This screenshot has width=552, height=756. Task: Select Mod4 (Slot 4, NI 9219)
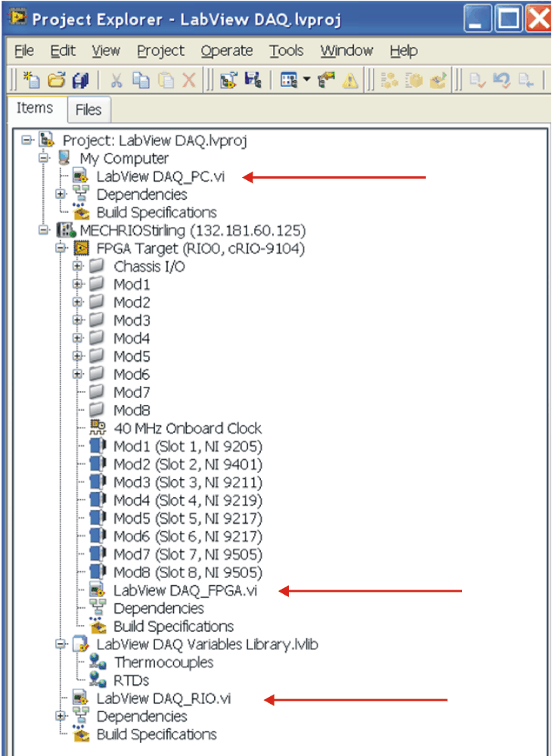[188, 500]
